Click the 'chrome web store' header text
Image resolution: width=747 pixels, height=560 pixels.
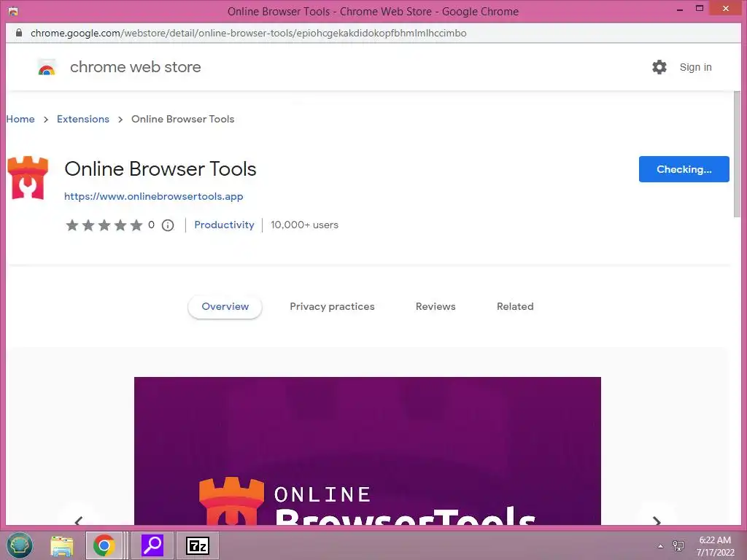(135, 67)
